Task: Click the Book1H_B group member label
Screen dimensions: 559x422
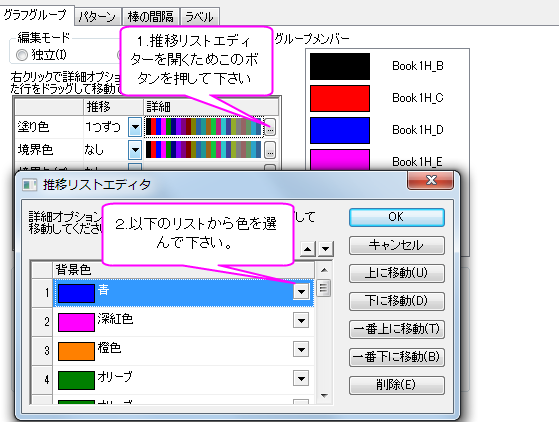Action: pyautogui.click(x=417, y=66)
